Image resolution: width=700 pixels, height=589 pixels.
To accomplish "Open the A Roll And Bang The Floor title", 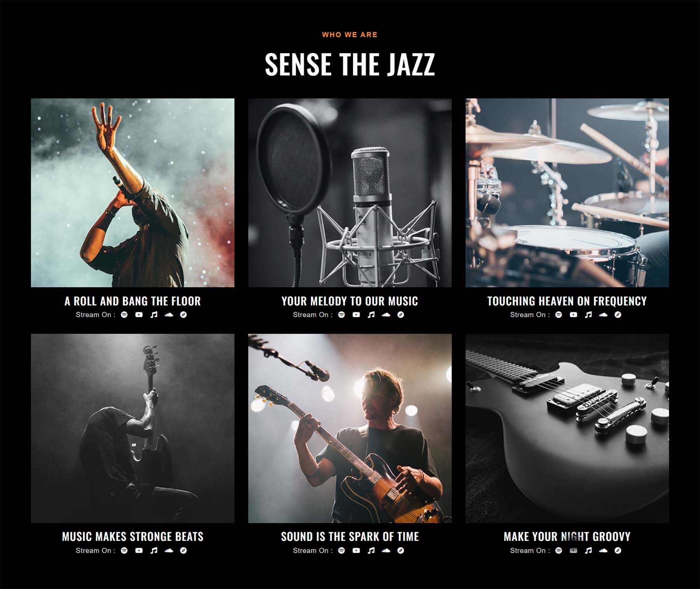I will 133,301.
